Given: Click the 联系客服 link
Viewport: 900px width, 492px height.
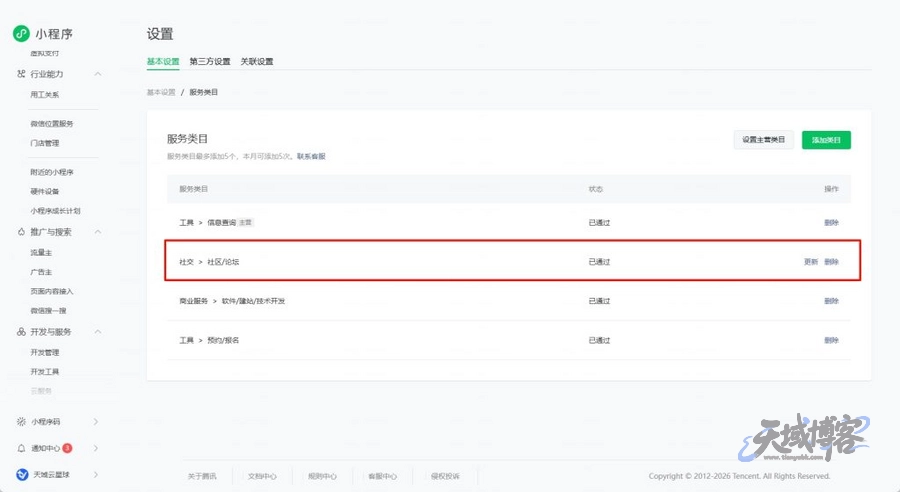Looking at the screenshot, I should click(x=311, y=156).
